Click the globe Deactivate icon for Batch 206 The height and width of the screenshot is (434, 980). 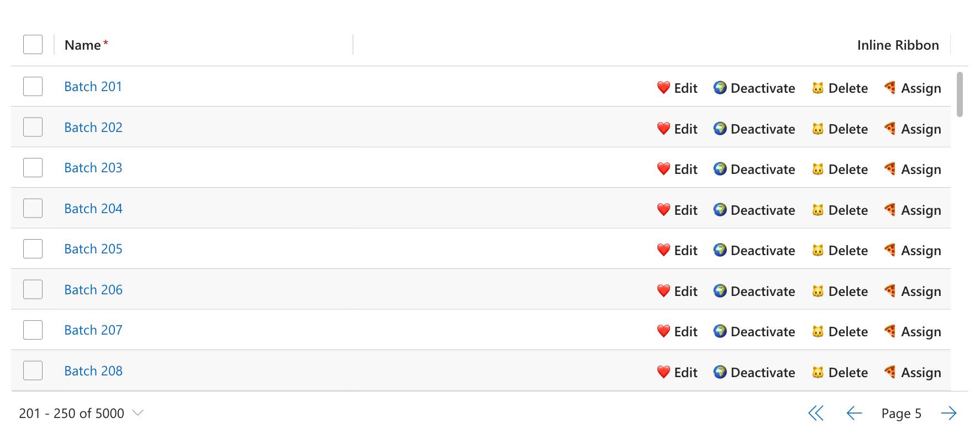point(720,291)
